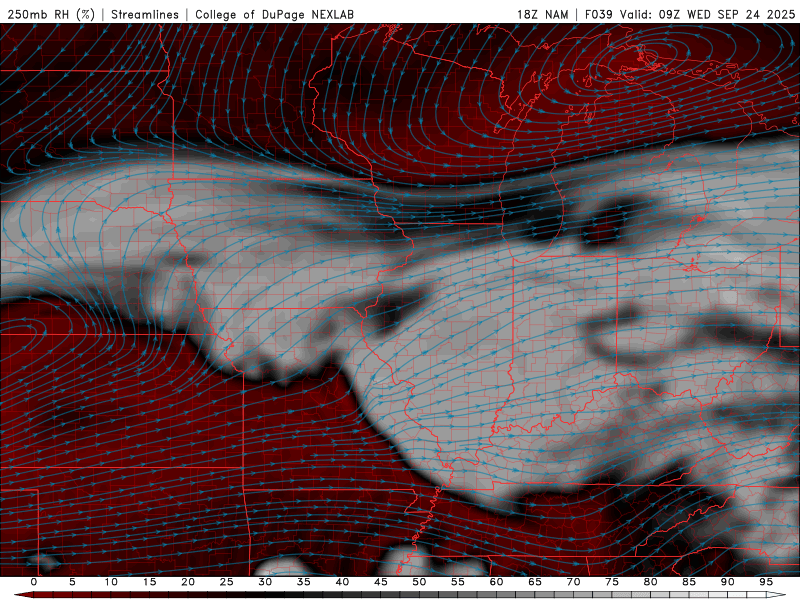The image size is (800, 600).
Task: Select the 'Streamlines' label in header
Action: click(145, 14)
